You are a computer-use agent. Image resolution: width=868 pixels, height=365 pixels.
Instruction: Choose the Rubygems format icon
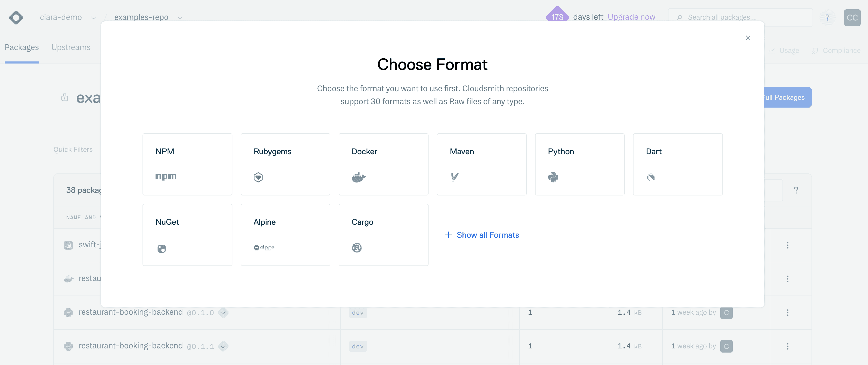click(258, 177)
